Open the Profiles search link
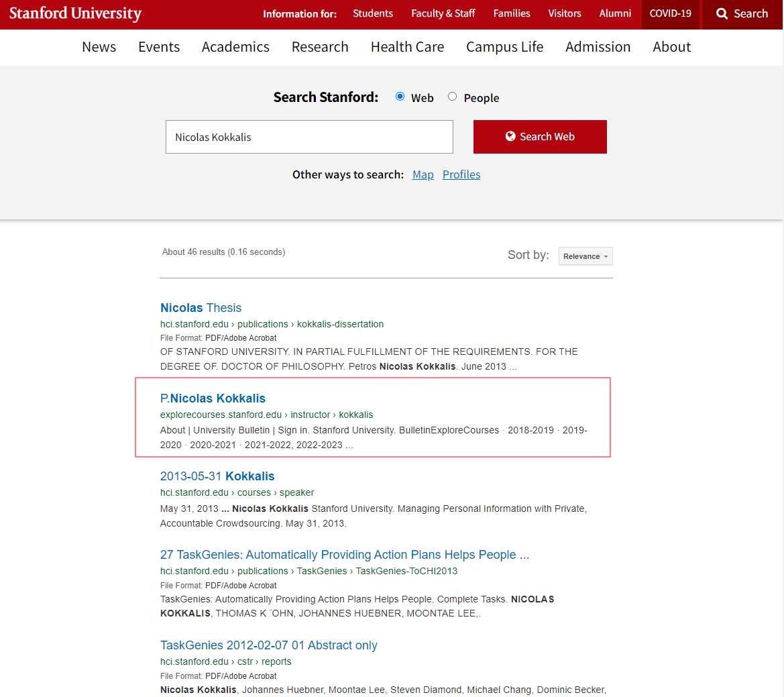The width and height of the screenshot is (784, 697). click(461, 174)
